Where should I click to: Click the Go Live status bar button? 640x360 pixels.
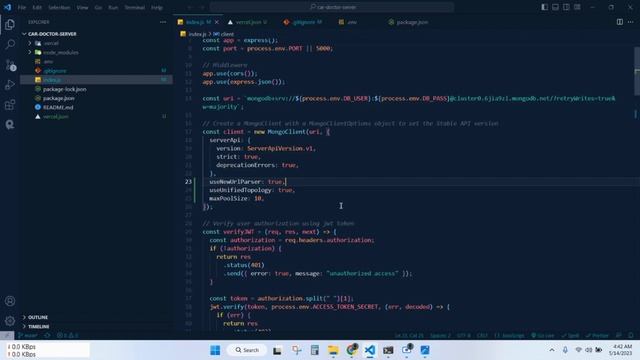tap(542, 336)
